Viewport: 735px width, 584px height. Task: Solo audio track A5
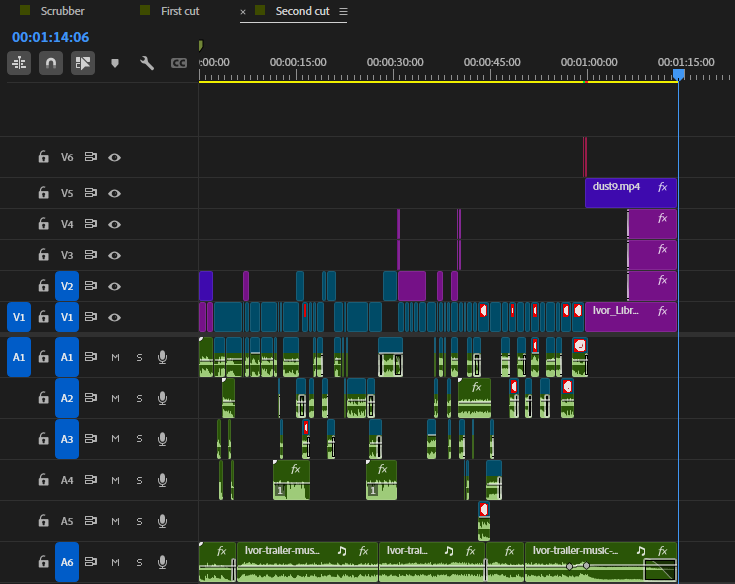coord(139,521)
